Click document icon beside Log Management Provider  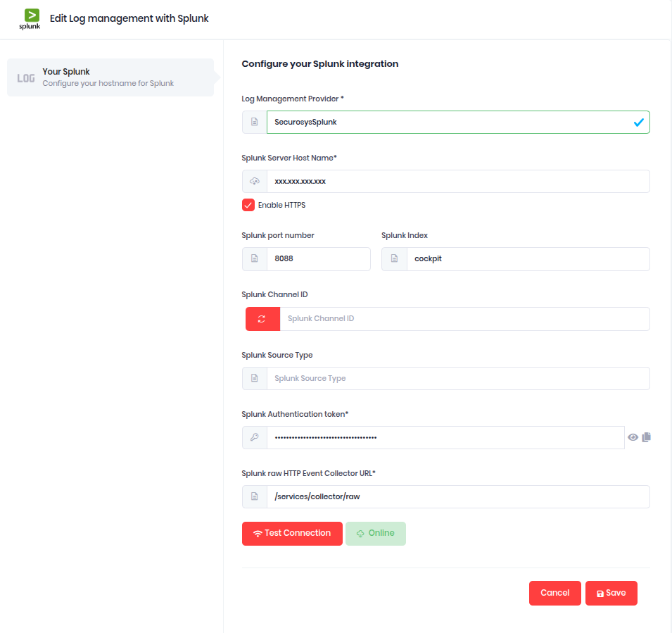click(255, 122)
